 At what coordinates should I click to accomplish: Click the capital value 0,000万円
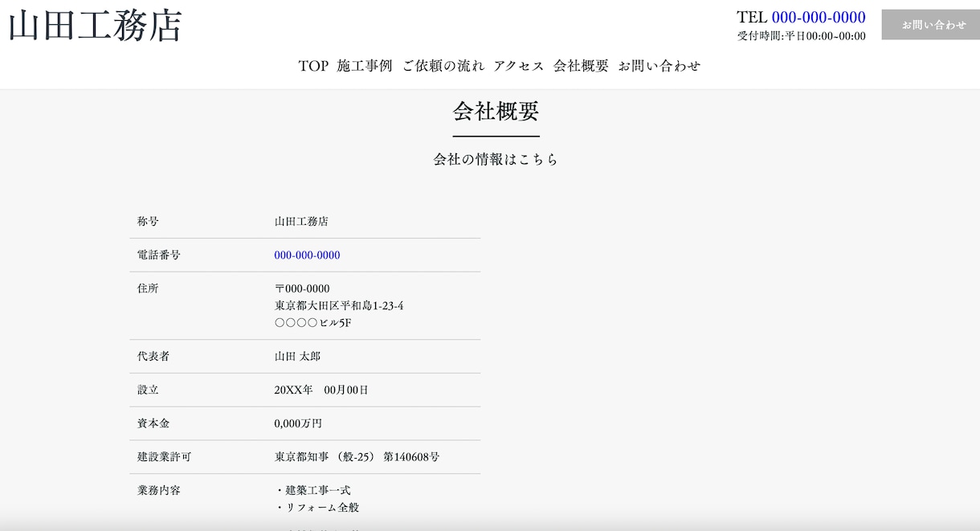coord(298,423)
